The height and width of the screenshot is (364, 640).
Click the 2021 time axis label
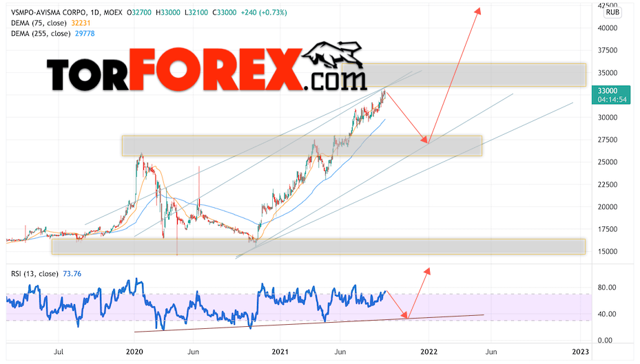280,352
